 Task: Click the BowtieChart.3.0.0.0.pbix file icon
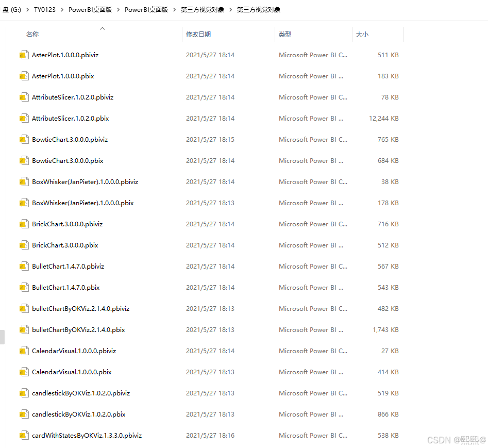(24, 161)
